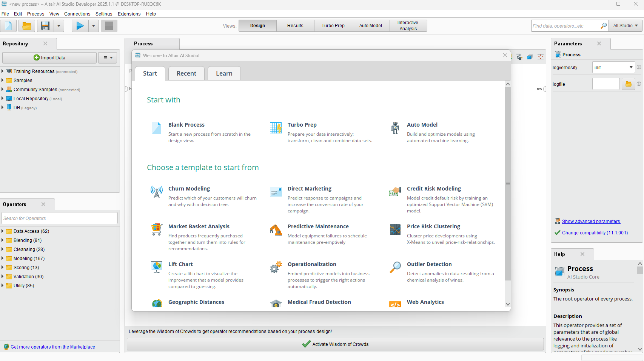
Task: Click the Market Basket Analysis cart icon
Action: pyautogui.click(x=157, y=229)
